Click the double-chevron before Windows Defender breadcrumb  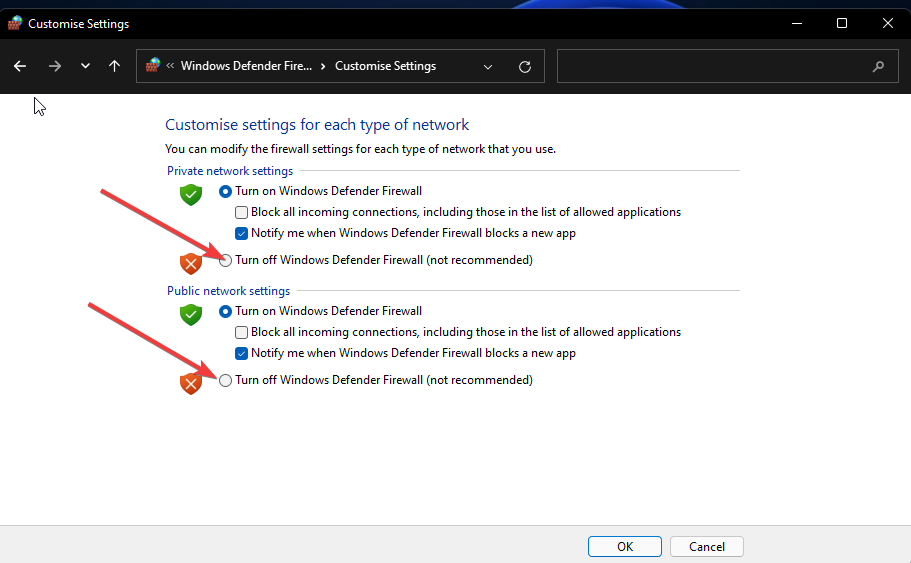tap(170, 66)
